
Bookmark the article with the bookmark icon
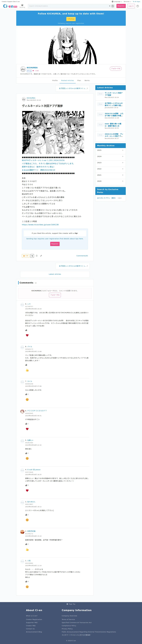(x=37, y=256)
